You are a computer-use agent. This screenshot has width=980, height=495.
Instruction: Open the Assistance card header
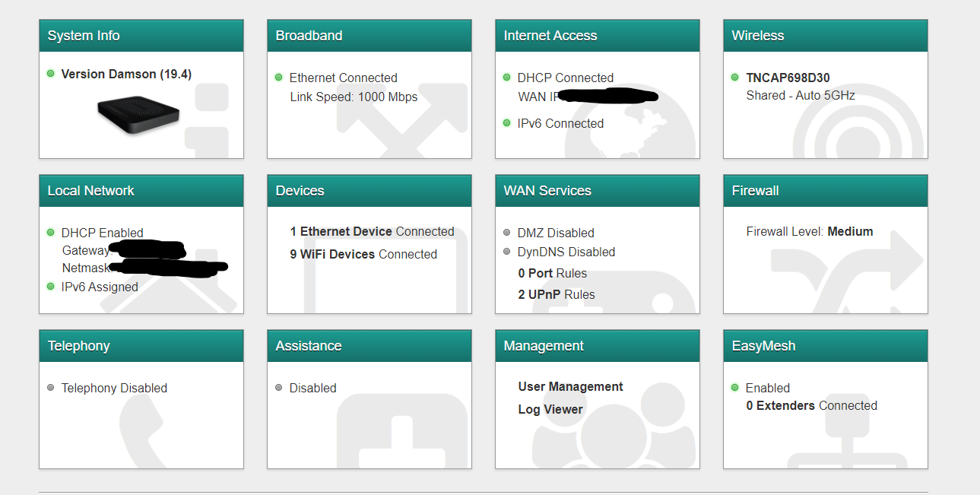(369, 346)
